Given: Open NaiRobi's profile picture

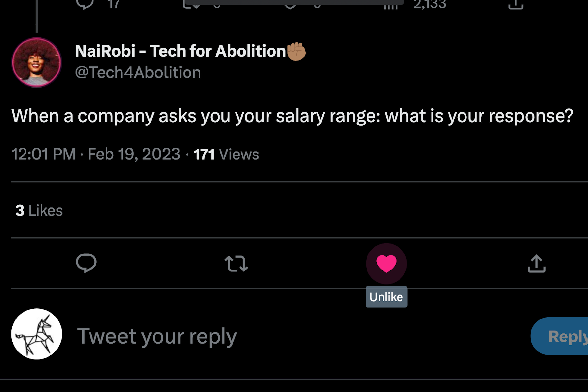Looking at the screenshot, I should pyautogui.click(x=37, y=62).
